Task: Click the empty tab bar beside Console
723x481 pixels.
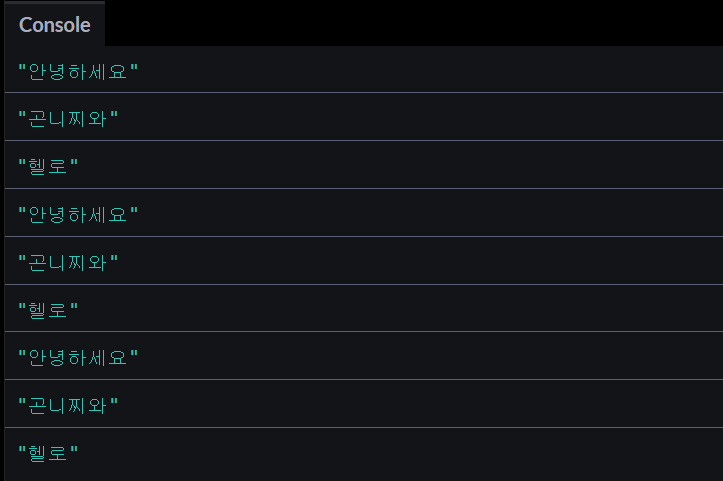Action: 414,23
